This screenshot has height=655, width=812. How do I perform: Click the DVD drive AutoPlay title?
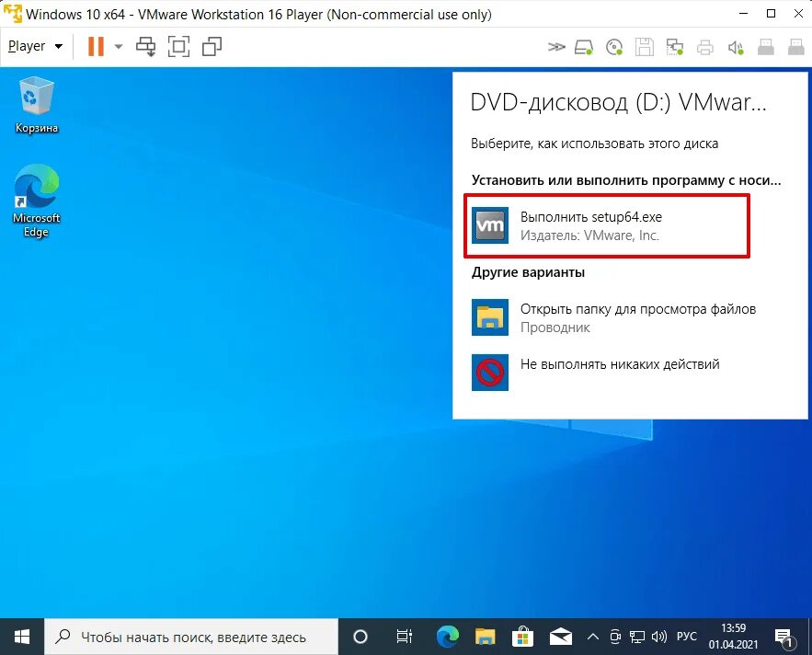(x=618, y=102)
